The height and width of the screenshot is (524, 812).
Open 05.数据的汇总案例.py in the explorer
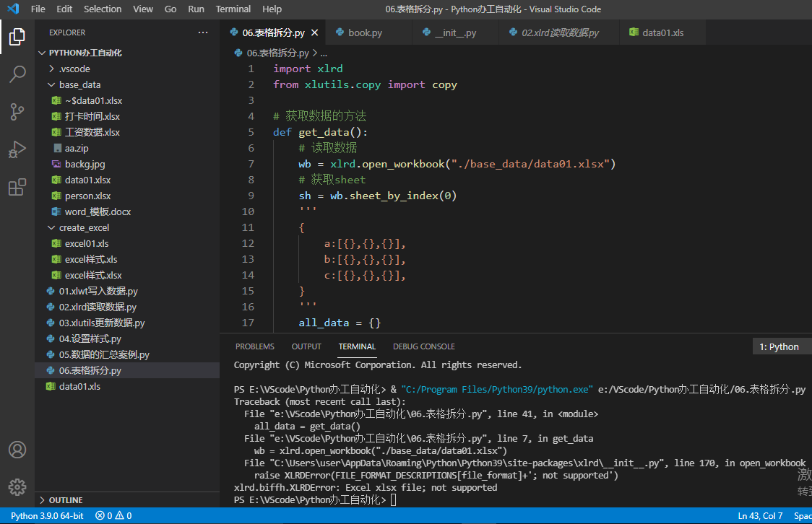127,355
